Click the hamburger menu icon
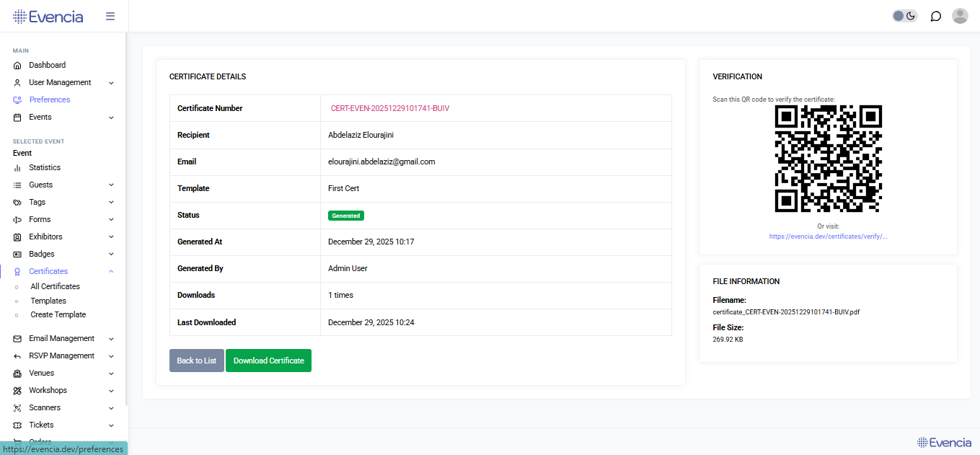The width and height of the screenshot is (980, 455). (110, 15)
